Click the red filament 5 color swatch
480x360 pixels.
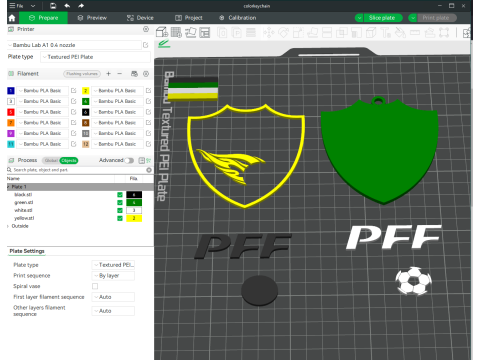coord(11,112)
